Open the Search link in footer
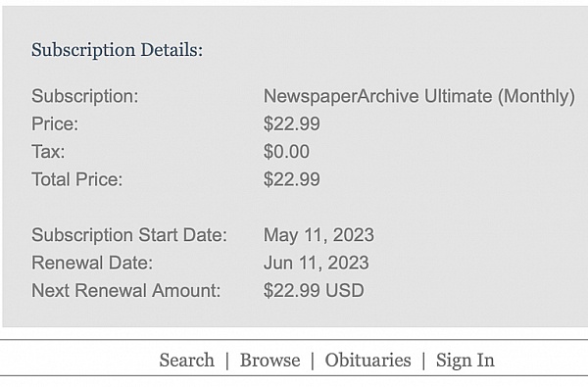Viewport: 588px width, 387px height. (x=187, y=361)
